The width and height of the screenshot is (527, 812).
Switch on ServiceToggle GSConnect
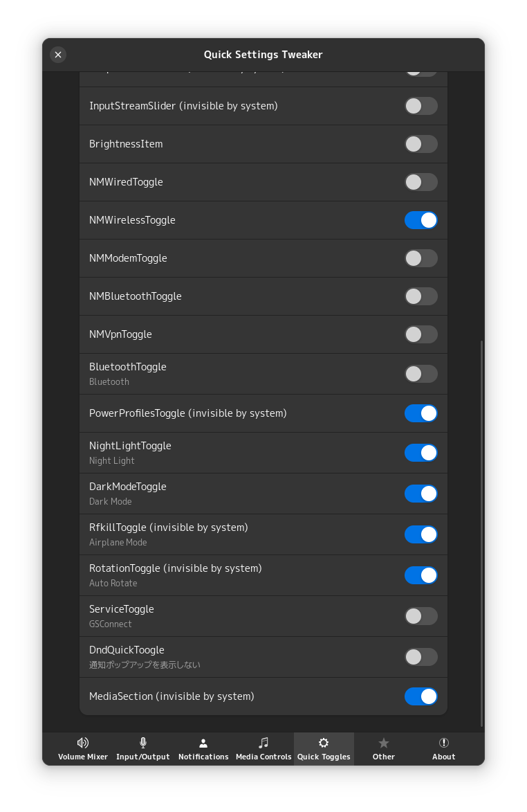pos(420,616)
